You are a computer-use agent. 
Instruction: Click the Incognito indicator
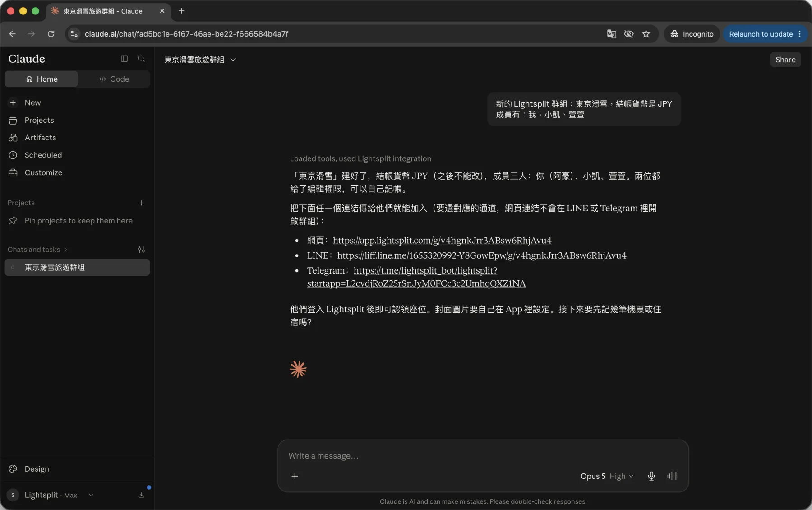point(692,34)
